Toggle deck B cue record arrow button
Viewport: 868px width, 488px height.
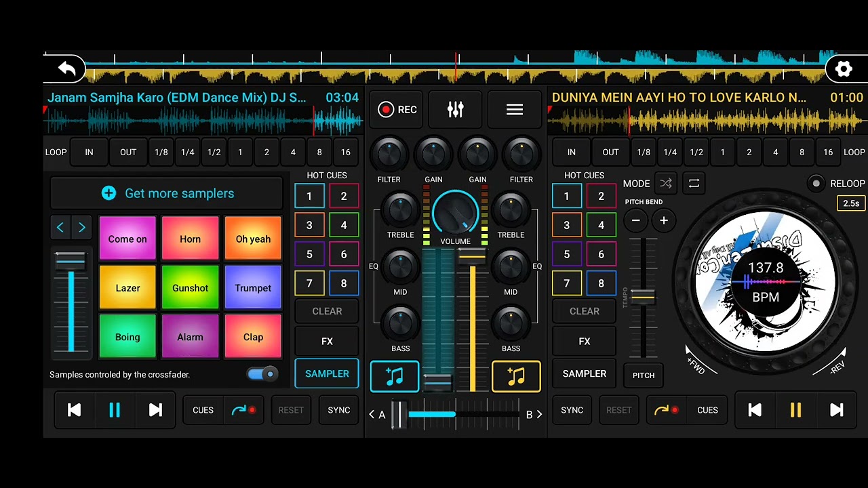pyautogui.click(x=667, y=410)
